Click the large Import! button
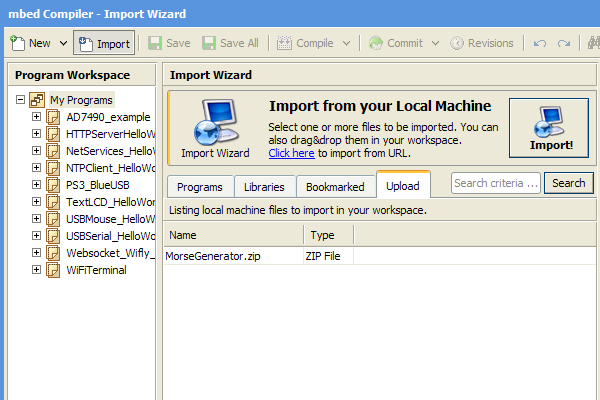 point(549,128)
